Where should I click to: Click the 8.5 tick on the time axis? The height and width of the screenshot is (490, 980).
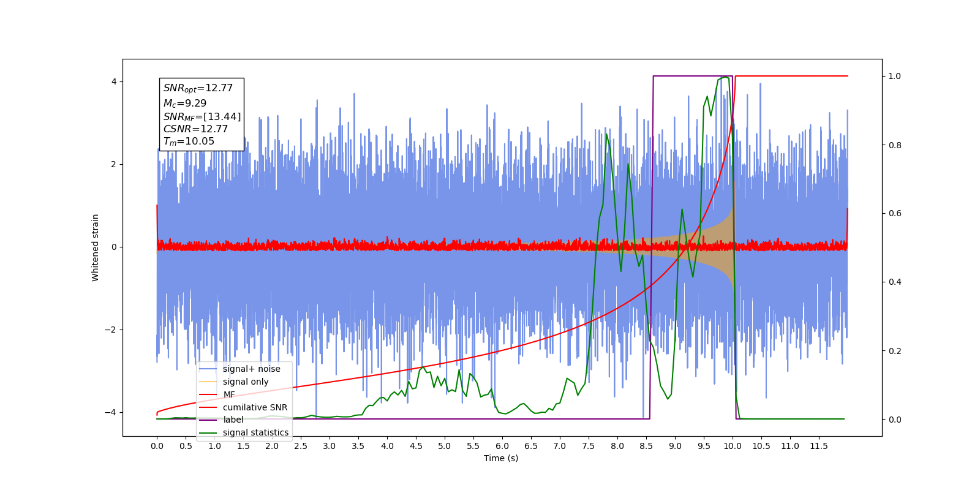(x=646, y=446)
